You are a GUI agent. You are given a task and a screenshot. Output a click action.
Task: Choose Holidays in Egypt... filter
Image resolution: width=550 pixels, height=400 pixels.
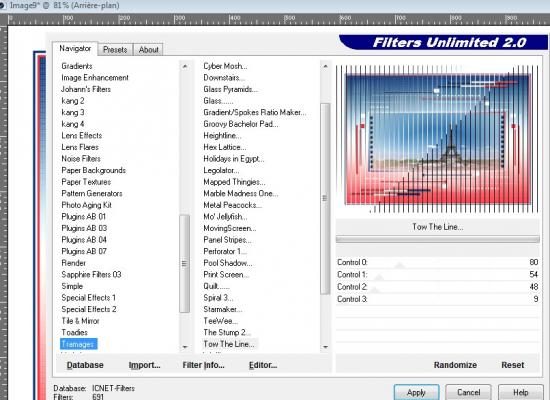(x=234, y=159)
